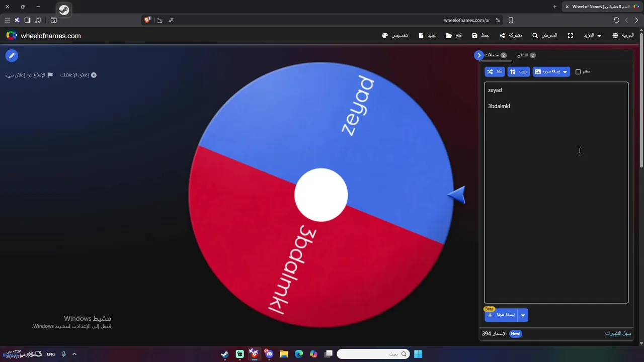Save the wheel using حفظ
The width and height of the screenshot is (644, 362).
click(480, 36)
